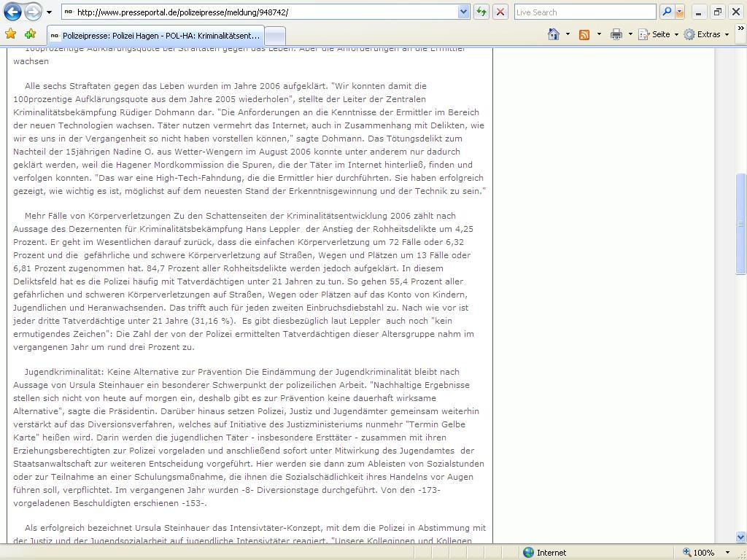Click the presseportal.de URL in address bar
Image resolution: width=747 pixels, height=560 pixels.
(x=182, y=12)
